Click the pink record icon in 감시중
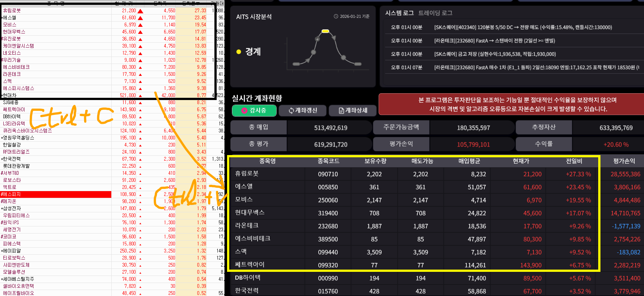This screenshot has width=644, height=296. click(244, 110)
